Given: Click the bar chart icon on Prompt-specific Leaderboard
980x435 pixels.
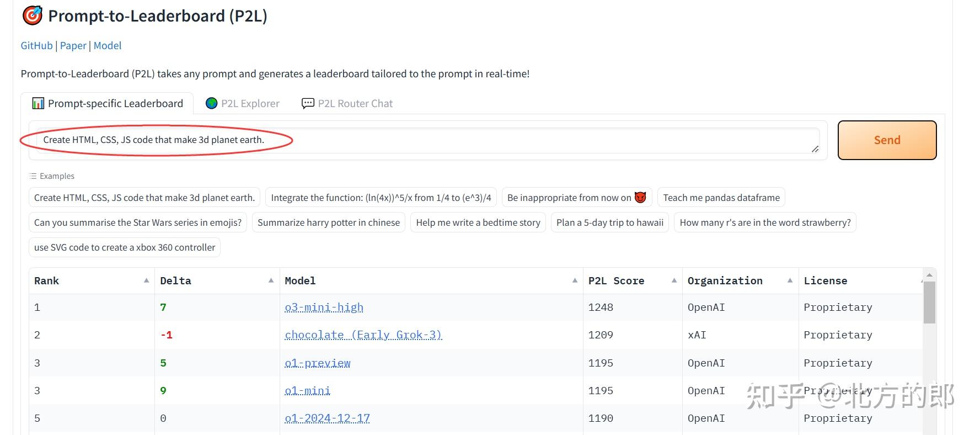Looking at the screenshot, I should point(38,103).
